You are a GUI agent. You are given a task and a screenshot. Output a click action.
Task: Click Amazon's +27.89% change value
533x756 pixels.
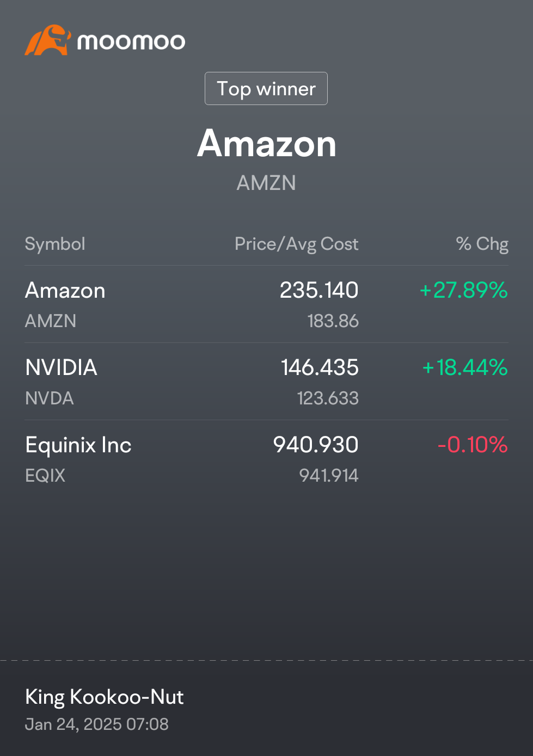pyautogui.click(x=463, y=290)
